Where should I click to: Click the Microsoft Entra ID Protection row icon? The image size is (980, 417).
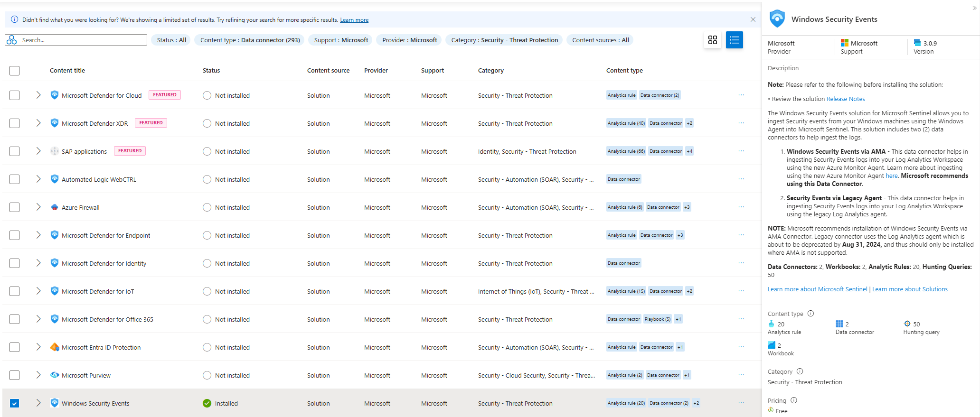(55, 347)
